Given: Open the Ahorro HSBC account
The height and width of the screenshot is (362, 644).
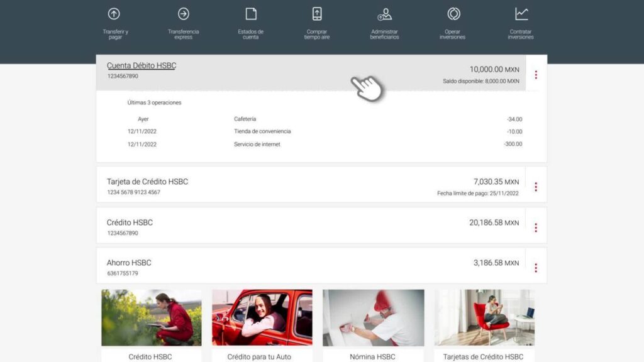Looking at the screenshot, I should 129,263.
